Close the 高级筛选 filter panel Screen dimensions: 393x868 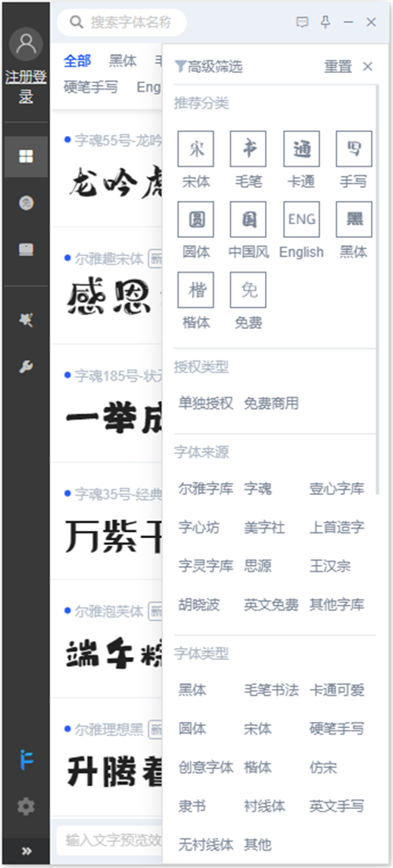tap(368, 67)
